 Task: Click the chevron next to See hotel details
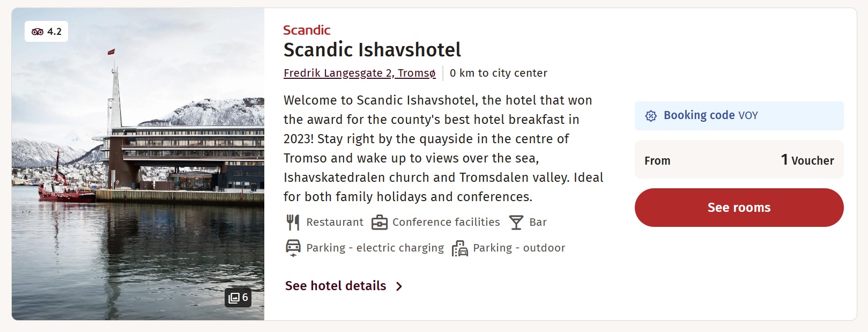[x=398, y=286]
